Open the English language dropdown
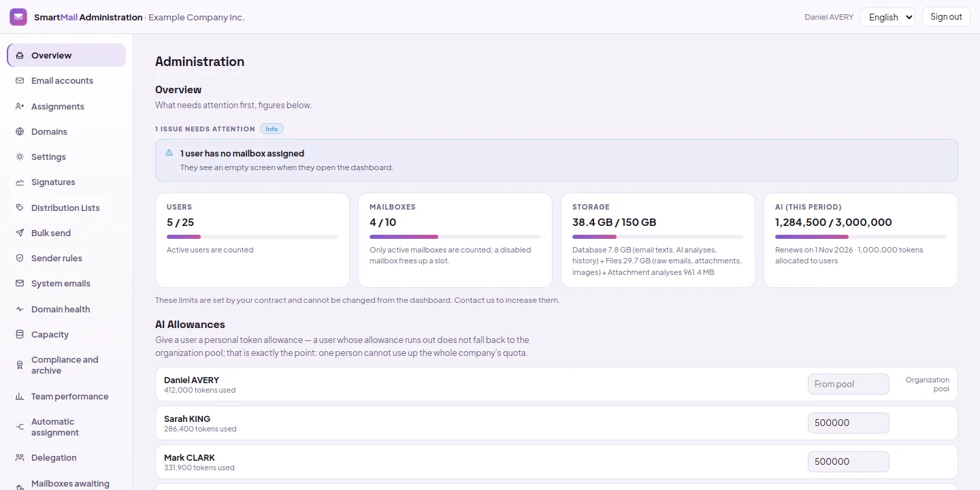 (887, 17)
